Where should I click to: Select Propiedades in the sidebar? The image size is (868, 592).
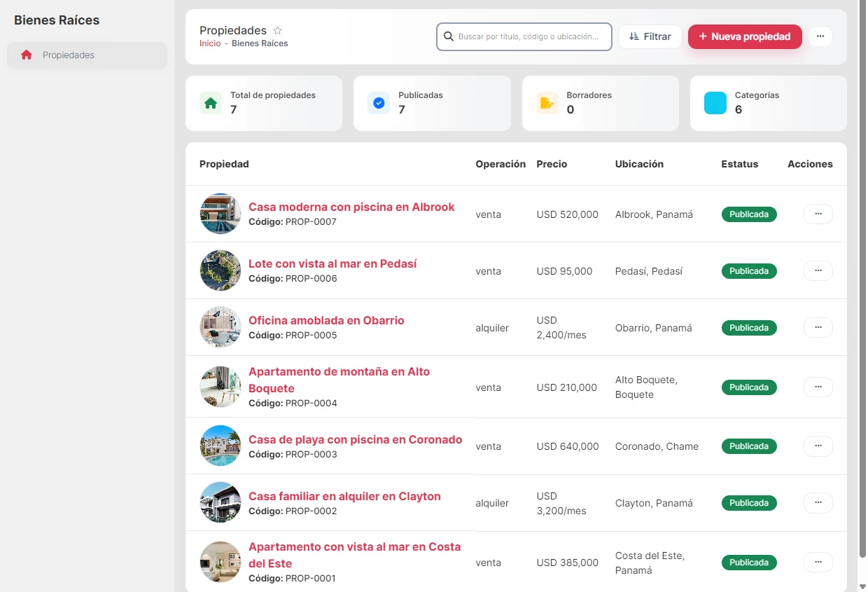tap(87, 55)
